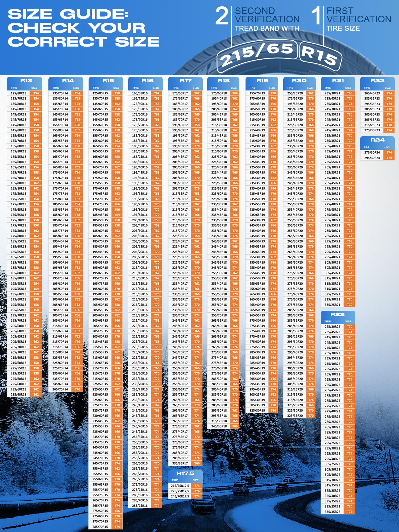Screen dimensions: 399x532
Task: Click the R13 column header
Action: 26,81
